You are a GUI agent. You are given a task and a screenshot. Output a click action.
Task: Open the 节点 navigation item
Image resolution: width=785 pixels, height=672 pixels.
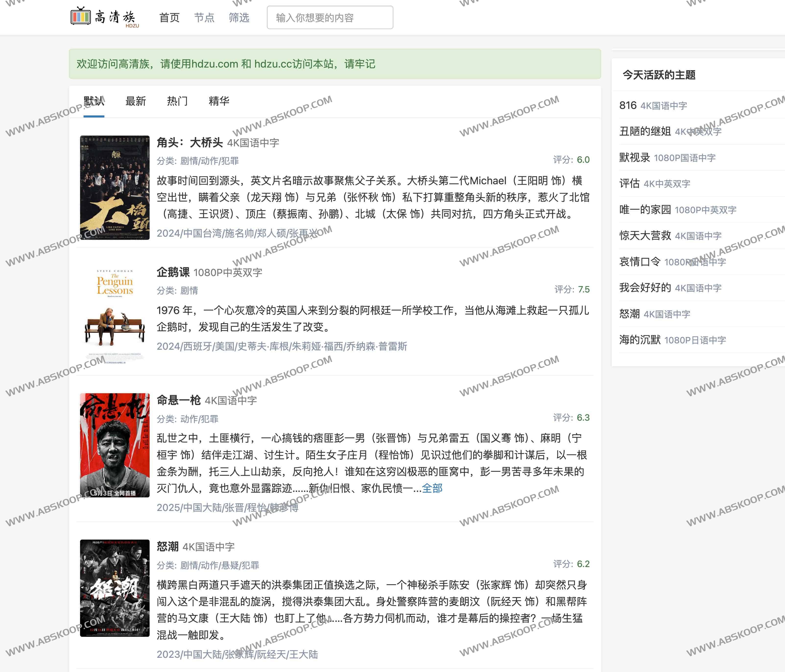click(x=204, y=17)
